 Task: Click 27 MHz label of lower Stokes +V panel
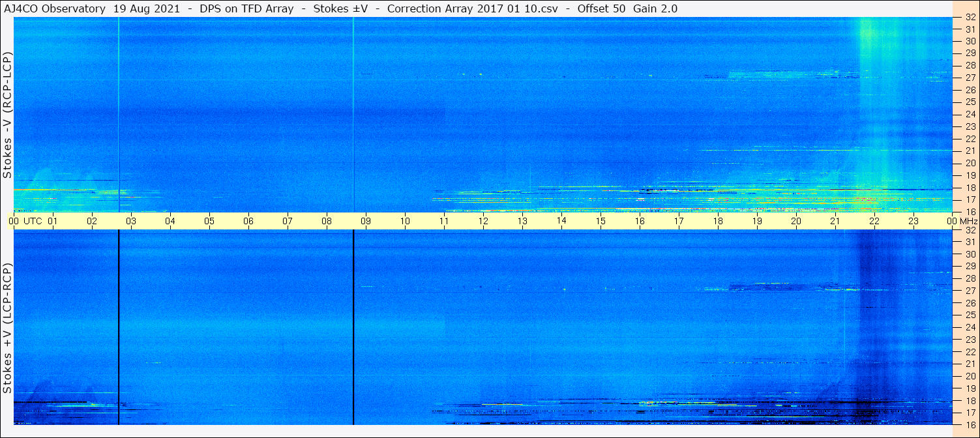click(x=970, y=291)
